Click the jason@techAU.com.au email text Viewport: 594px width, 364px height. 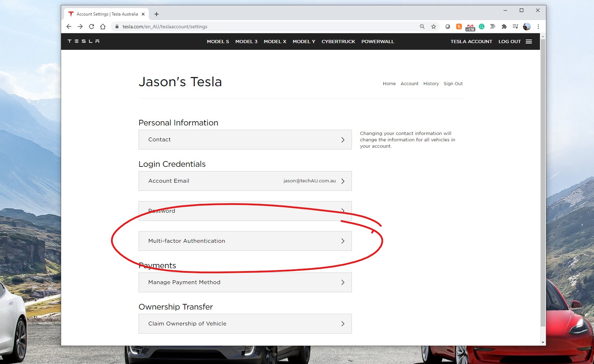click(x=310, y=181)
